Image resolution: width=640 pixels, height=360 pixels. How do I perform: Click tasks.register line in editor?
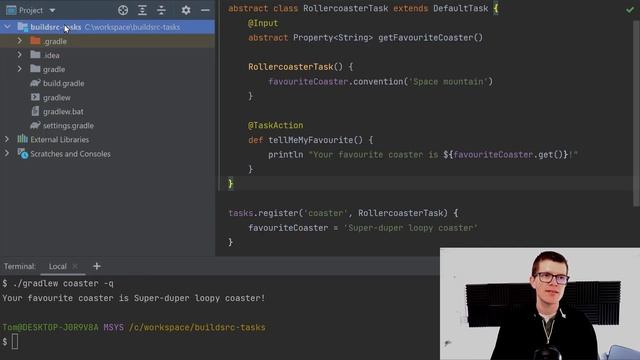point(343,213)
